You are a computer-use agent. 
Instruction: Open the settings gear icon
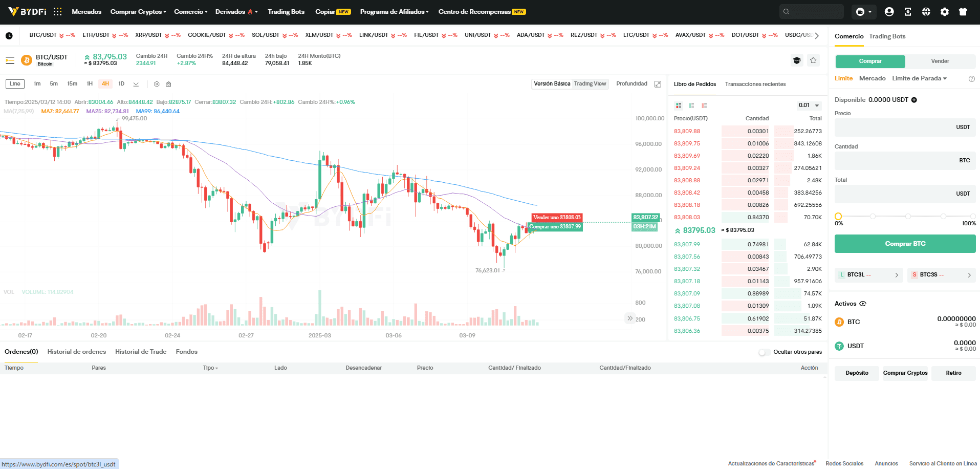945,11
